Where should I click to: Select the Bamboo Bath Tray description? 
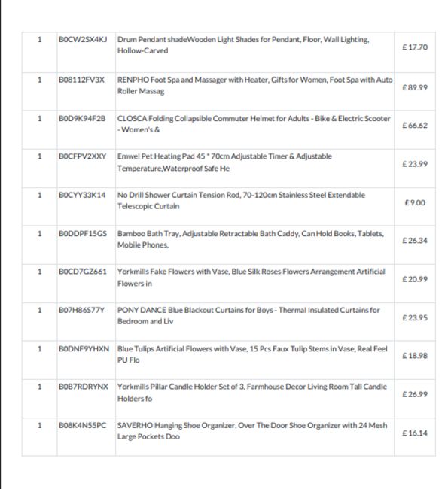tap(251, 239)
